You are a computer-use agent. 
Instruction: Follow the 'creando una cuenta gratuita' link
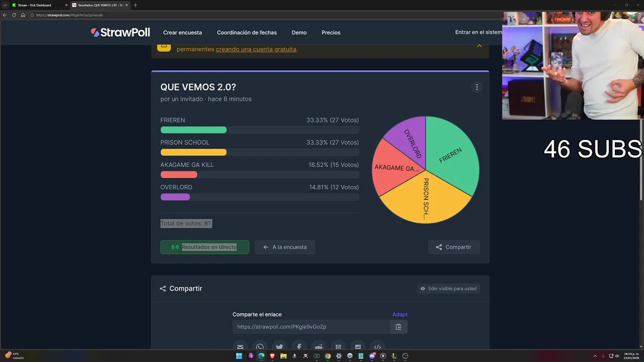click(256, 49)
